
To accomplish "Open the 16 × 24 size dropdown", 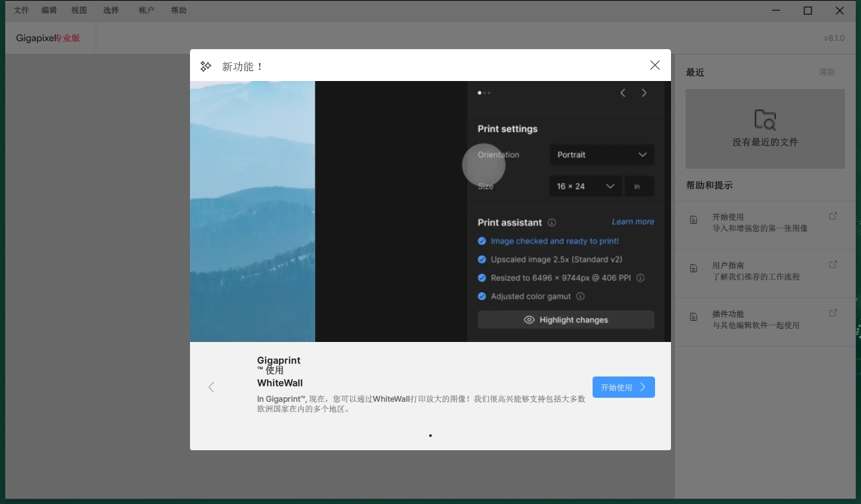I will click(585, 186).
